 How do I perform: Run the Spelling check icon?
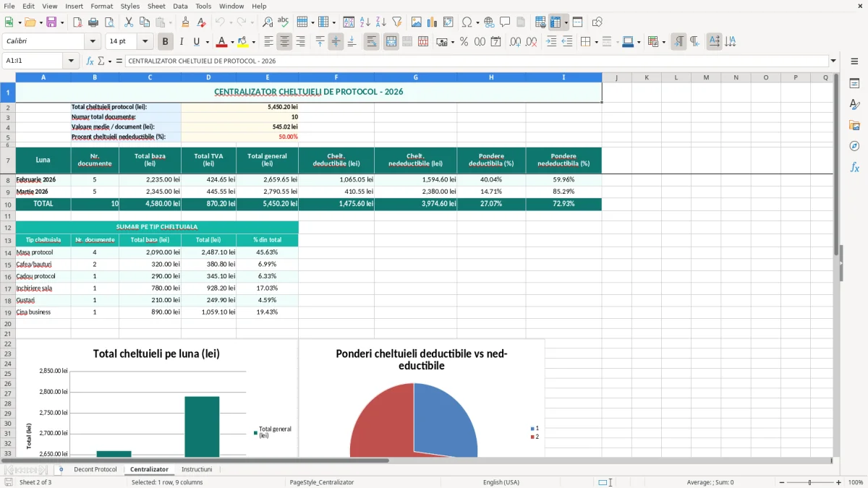pos(284,22)
